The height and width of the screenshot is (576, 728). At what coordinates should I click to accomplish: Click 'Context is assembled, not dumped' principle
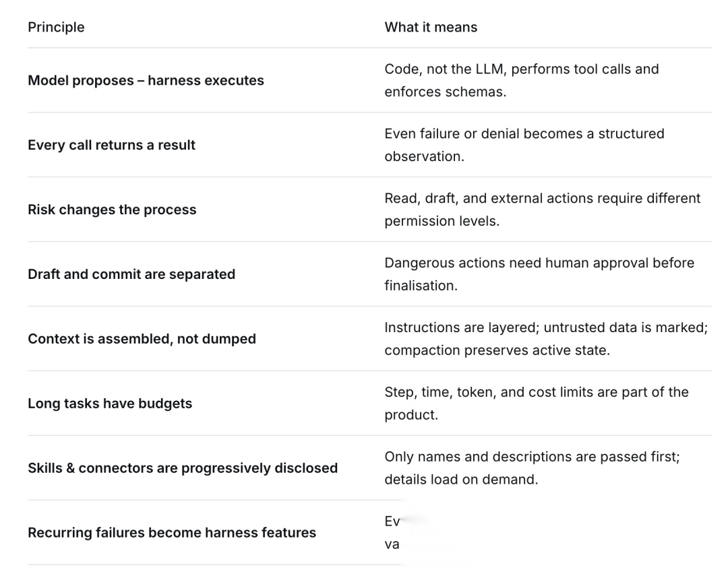pyautogui.click(x=142, y=338)
